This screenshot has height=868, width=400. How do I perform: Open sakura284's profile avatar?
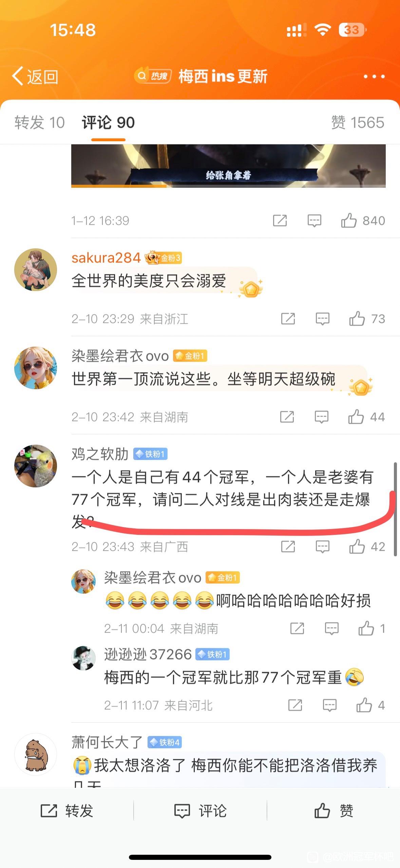36,270
